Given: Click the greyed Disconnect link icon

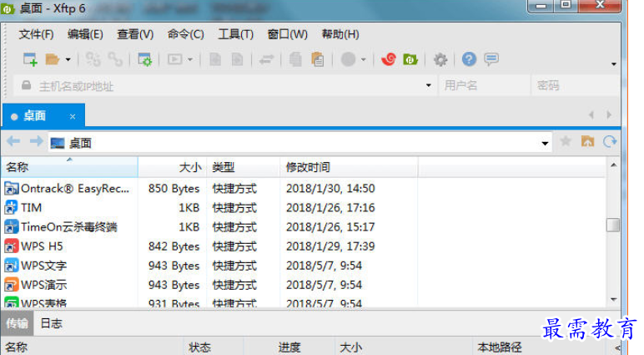Looking at the screenshot, I should [x=115, y=59].
